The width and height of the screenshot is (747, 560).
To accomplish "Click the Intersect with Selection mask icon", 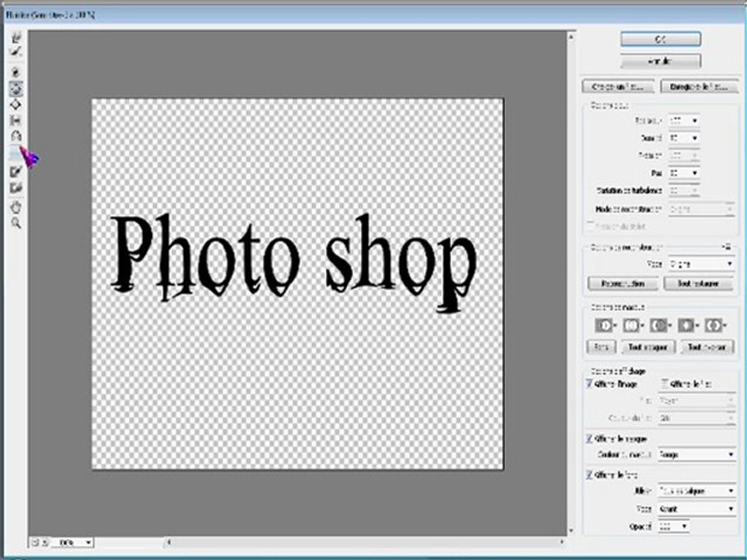I will coord(688,326).
